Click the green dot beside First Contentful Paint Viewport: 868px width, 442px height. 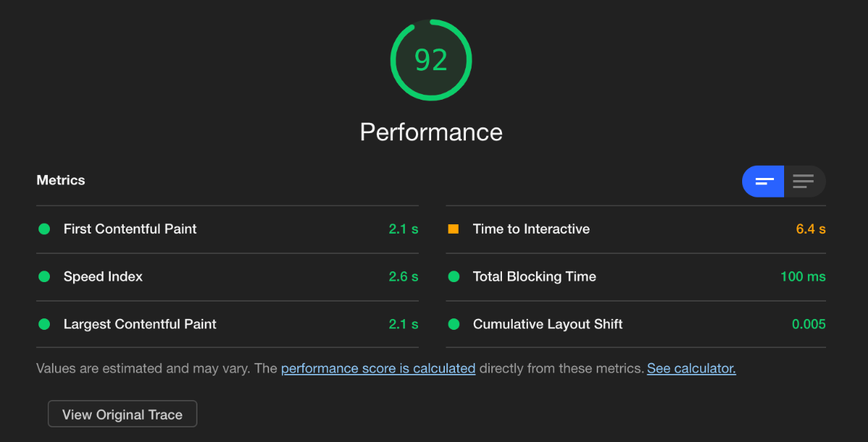pyautogui.click(x=44, y=229)
